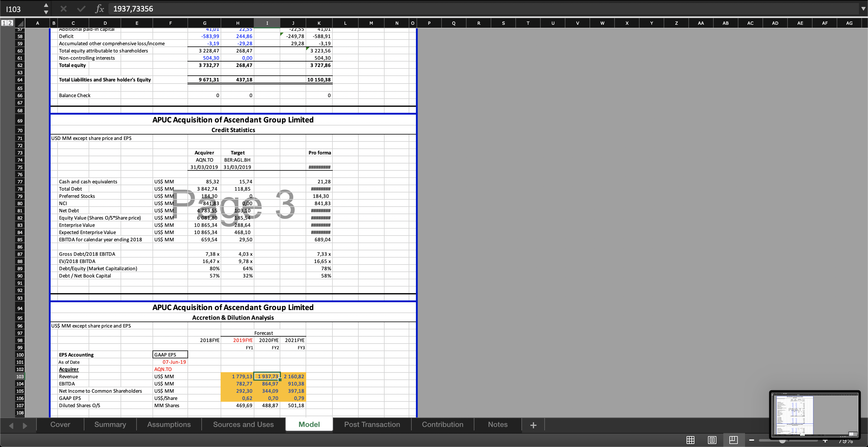Click the pro forma total 10 150,38
868x447 pixels.
(319, 80)
